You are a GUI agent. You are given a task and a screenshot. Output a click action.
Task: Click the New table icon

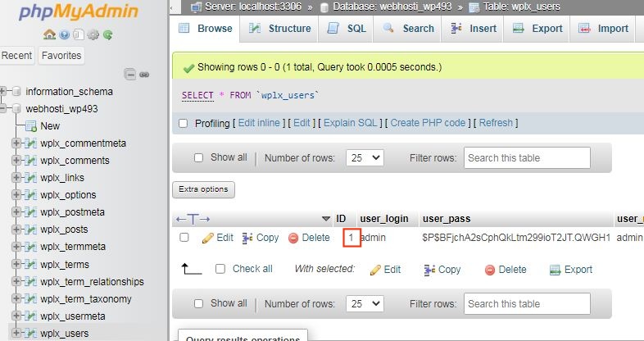pos(31,126)
